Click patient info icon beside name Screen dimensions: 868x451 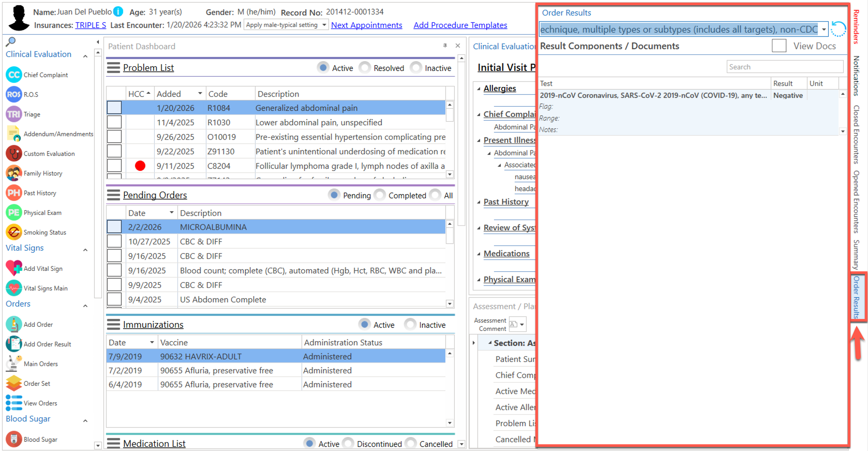(x=118, y=12)
